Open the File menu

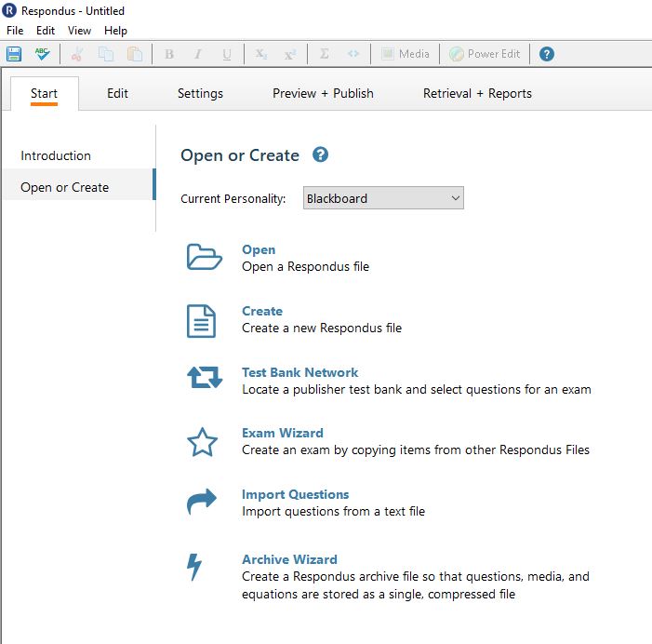(x=15, y=31)
